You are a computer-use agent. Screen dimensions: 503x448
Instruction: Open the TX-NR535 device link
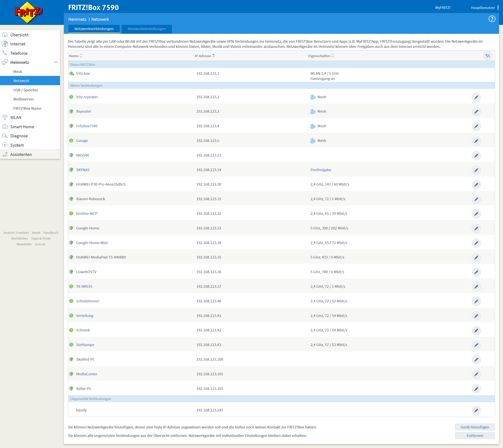84,286
